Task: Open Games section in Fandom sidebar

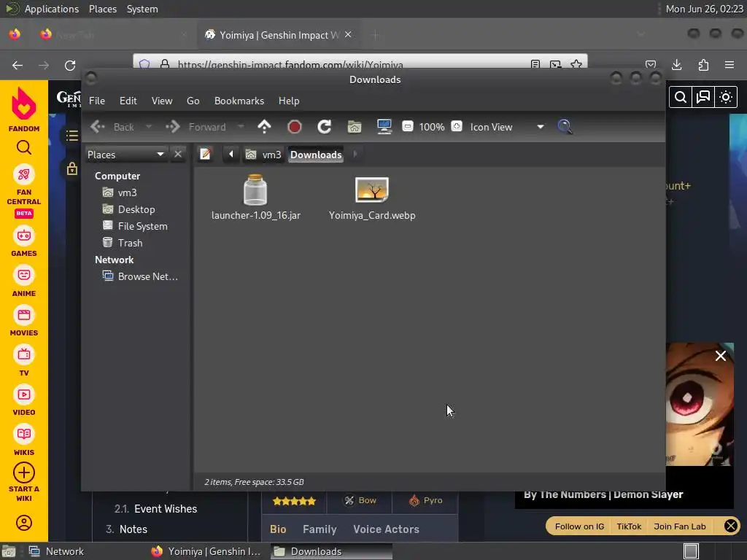Action: [24, 242]
